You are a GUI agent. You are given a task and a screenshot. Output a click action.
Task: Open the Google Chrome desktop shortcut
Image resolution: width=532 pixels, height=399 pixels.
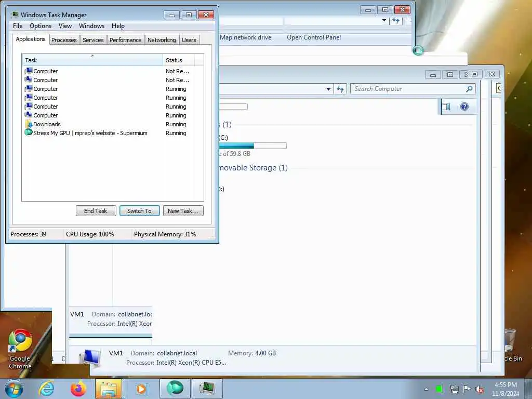tap(20, 350)
